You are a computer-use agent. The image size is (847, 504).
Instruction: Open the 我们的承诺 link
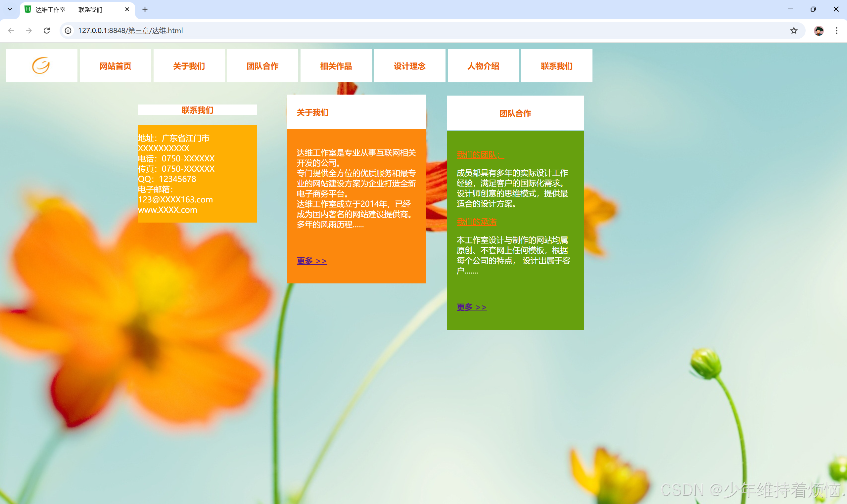click(x=476, y=222)
